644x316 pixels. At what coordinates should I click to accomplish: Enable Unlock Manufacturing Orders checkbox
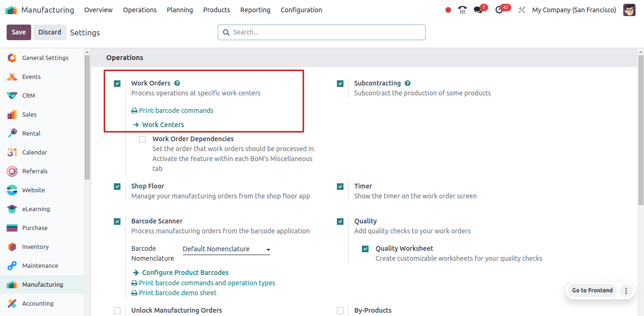point(117,311)
